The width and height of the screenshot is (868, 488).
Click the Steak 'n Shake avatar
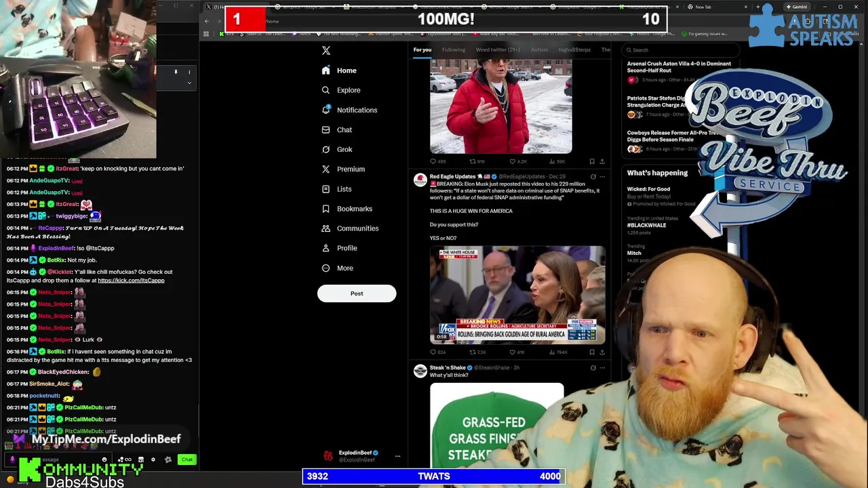(420, 371)
